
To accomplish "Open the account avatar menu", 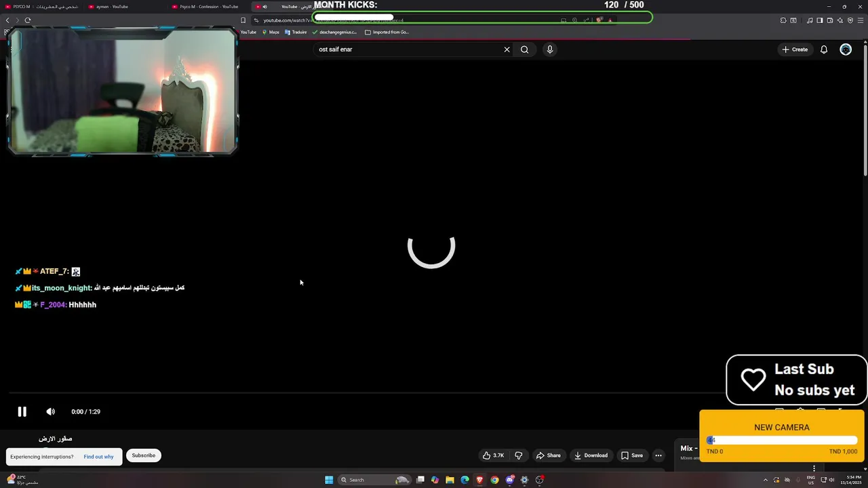I will click(846, 49).
